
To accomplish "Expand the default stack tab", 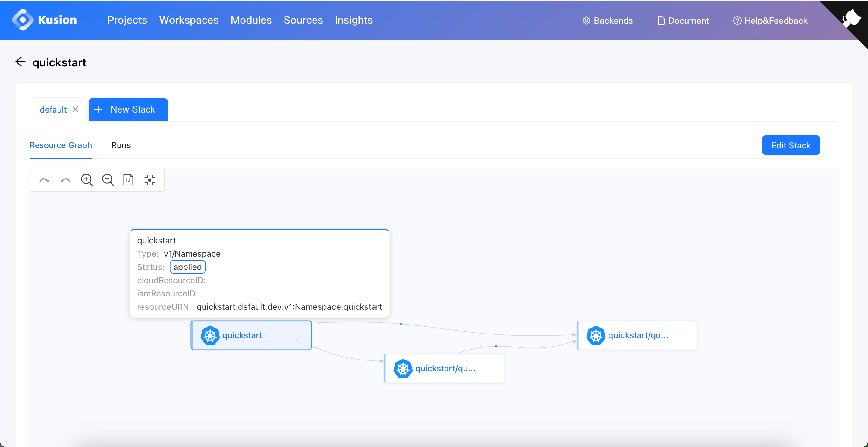I will coord(54,109).
